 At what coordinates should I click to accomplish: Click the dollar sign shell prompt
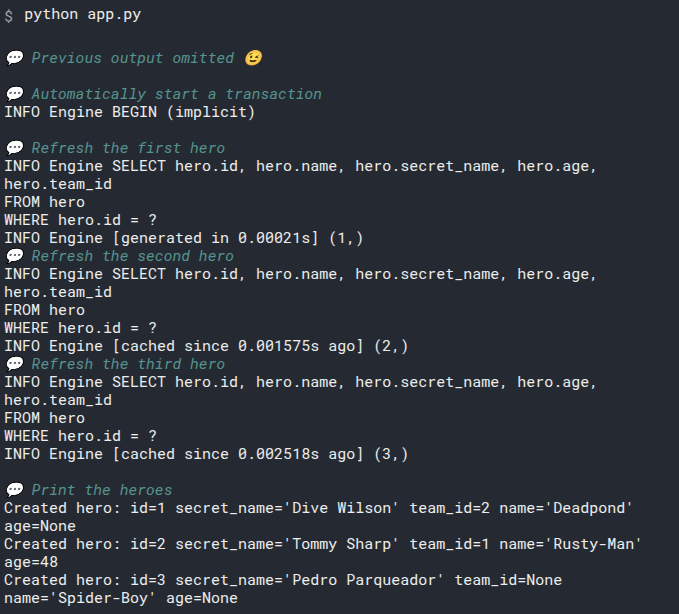click(9, 16)
